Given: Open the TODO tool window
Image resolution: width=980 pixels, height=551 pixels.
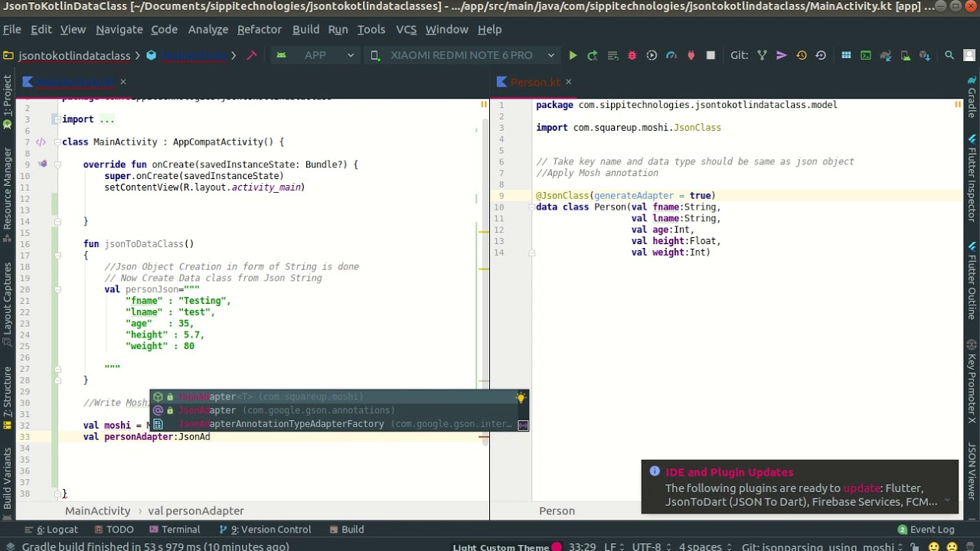Looking at the screenshot, I should (113, 529).
